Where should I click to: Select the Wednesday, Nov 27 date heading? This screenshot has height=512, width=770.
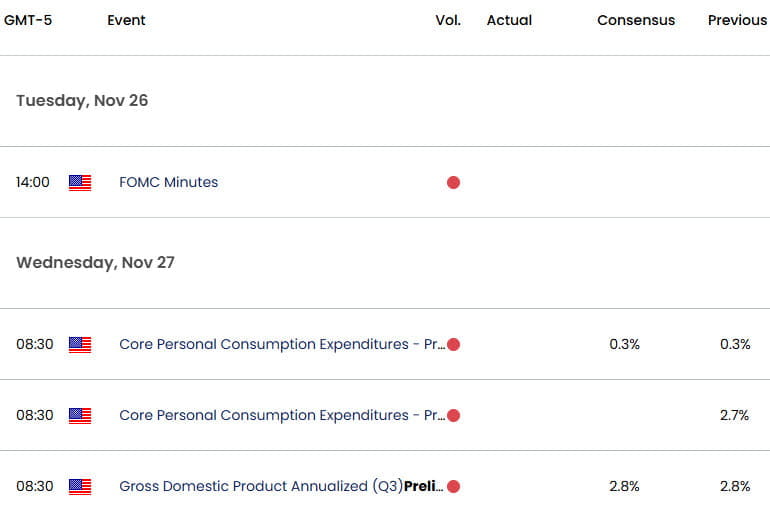(x=95, y=263)
